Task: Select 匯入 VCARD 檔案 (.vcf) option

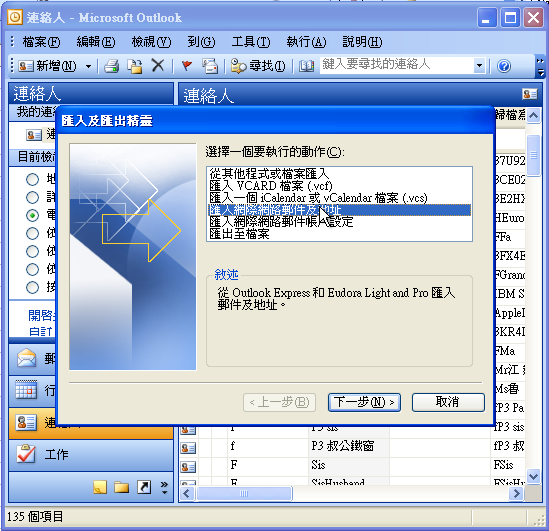Action: pos(339,186)
